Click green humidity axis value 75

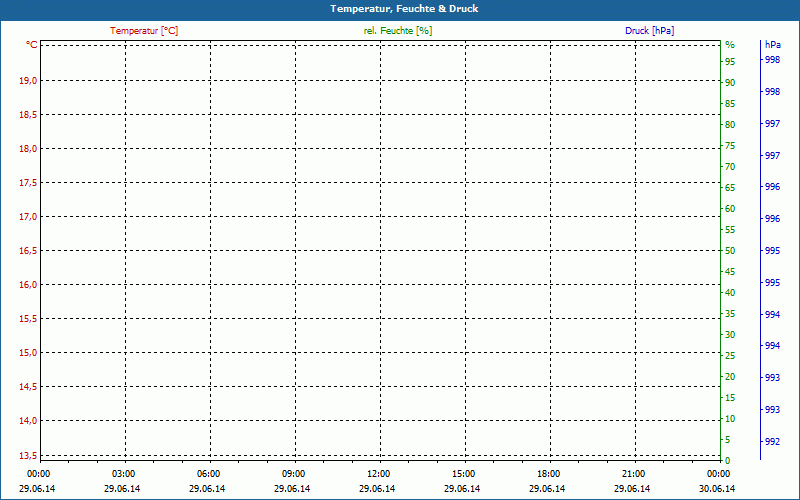(730, 146)
